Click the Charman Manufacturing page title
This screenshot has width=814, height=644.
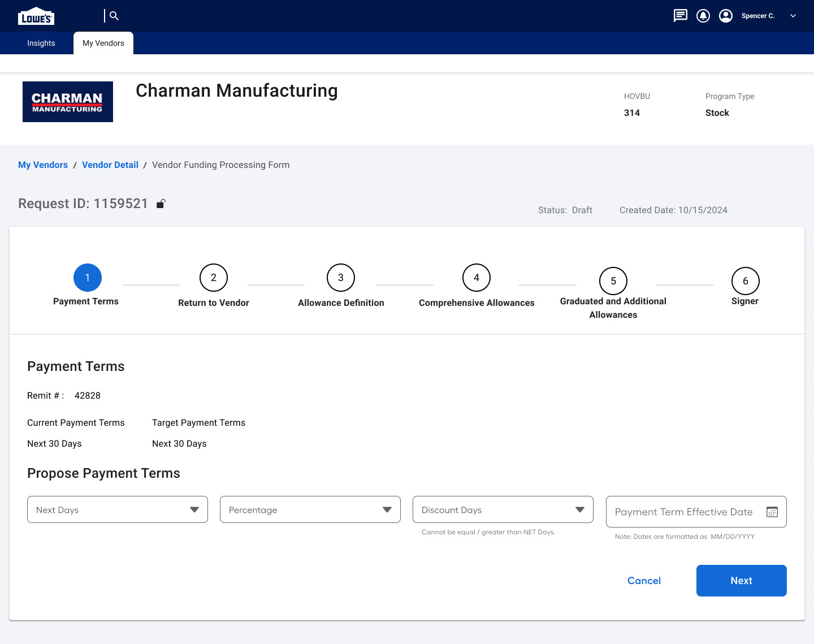pos(237,90)
